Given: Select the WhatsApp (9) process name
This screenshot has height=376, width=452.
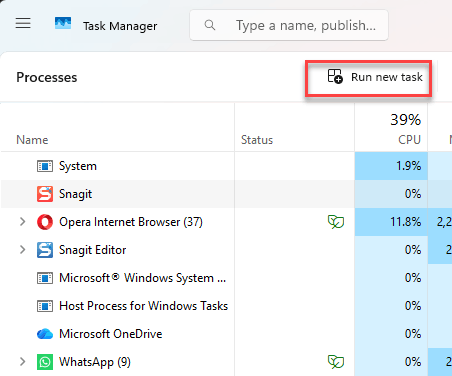Looking at the screenshot, I should pyautogui.click(x=95, y=362).
